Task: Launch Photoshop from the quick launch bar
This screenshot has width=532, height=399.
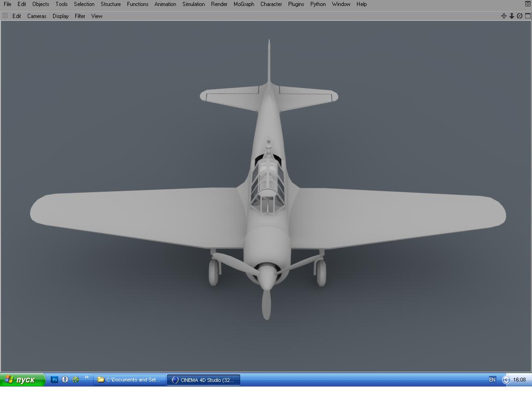Action: [54, 380]
